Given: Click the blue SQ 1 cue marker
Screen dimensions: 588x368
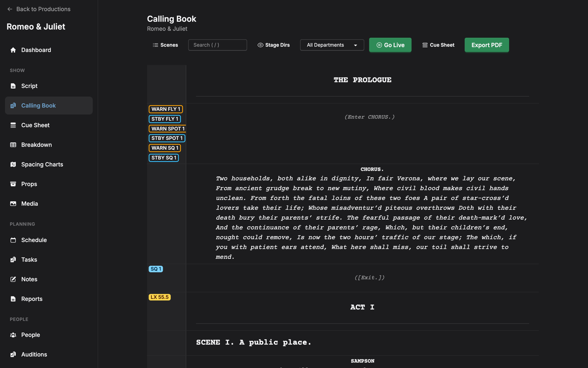Looking at the screenshot, I should click(x=156, y=269).
